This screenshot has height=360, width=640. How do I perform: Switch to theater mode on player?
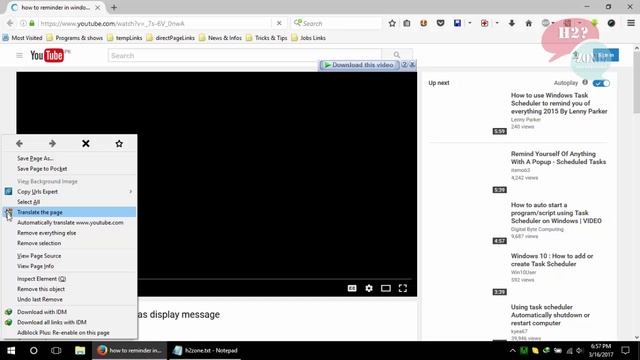[386, 288]
